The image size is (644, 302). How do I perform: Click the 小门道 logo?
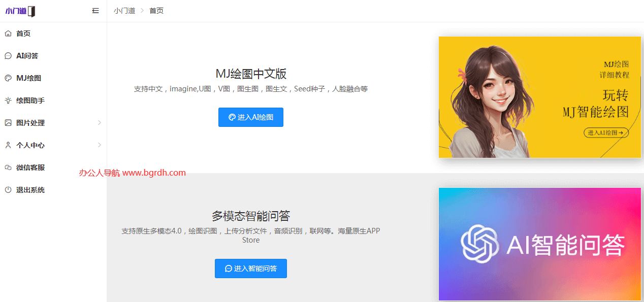[x=20, y=11]
